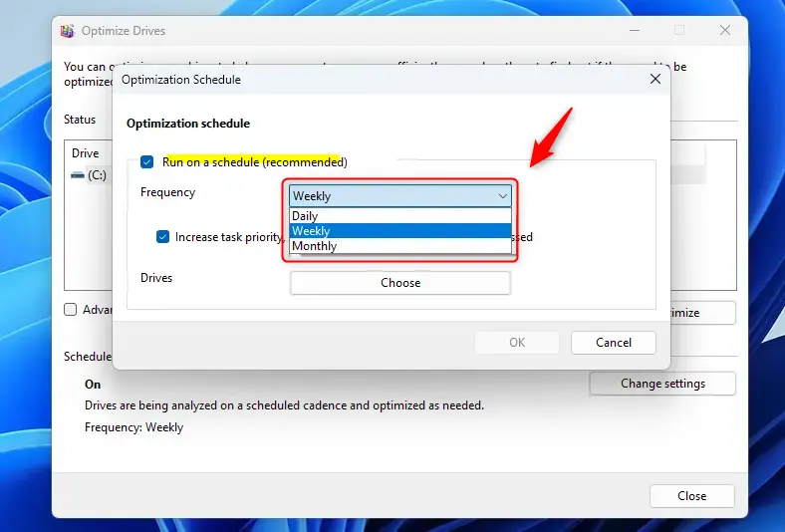Minimize the Optimize Drives window

click(635, 31)
